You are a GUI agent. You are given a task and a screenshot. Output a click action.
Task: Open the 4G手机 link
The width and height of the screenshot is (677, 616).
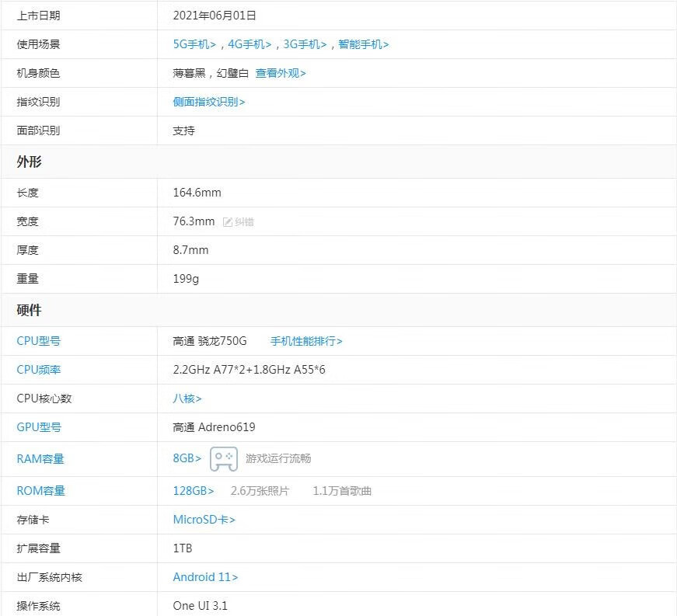pyautogui.click(x=250, y=44)
